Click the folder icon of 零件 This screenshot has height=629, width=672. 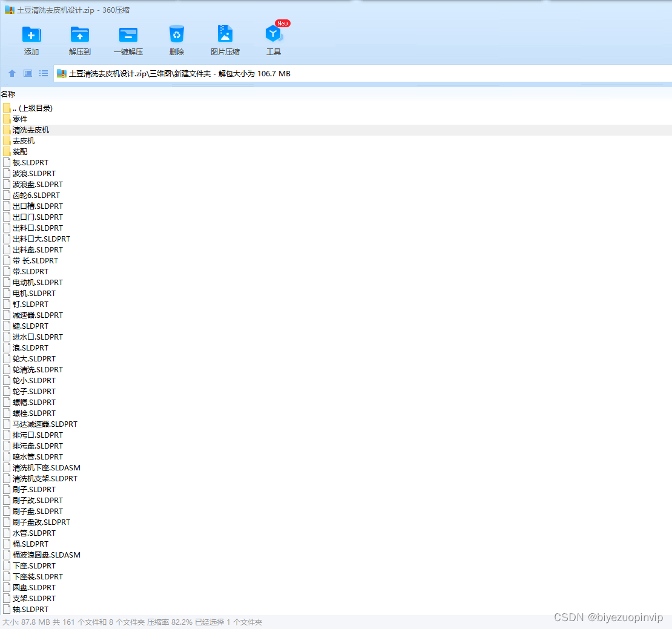tap(7, 119)
